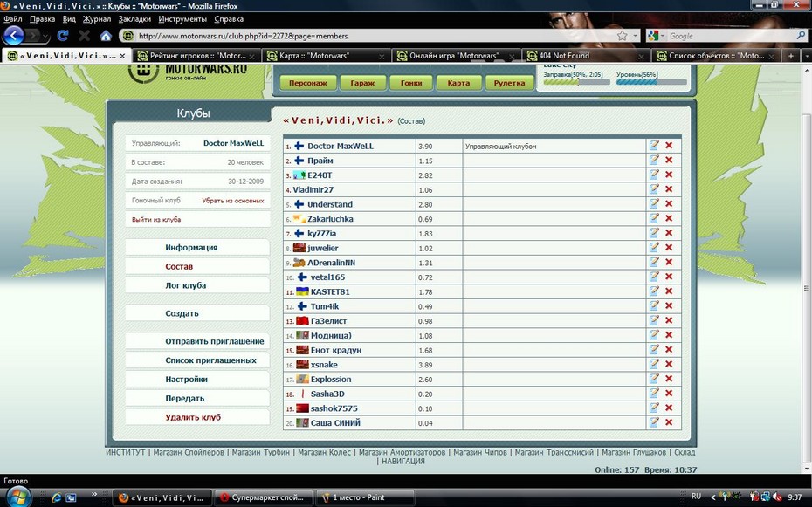Click Удалить клуб link
The image size is (812, 507).
pos(193,417)
